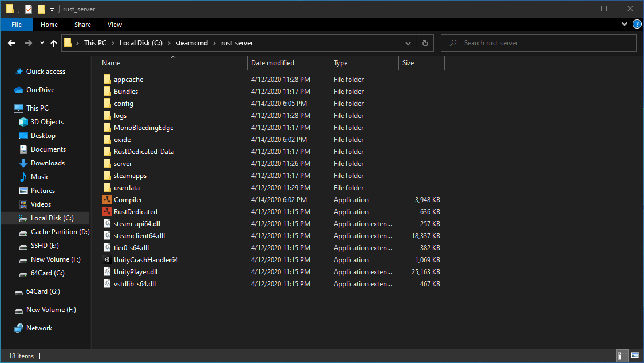Customize the Quick Access Toolbar via its dropdown arrow
This screenshot has height=363, width=644.
(x=51, y=9)
